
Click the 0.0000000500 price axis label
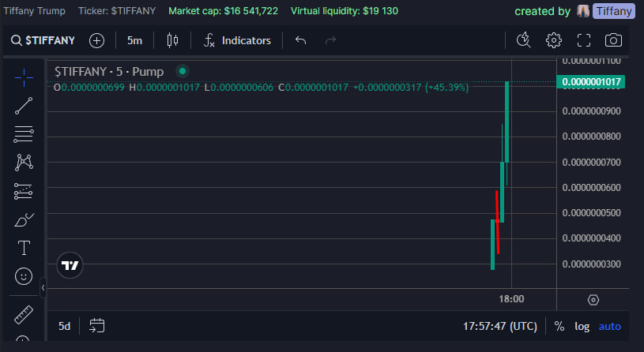tap(591, 213)
